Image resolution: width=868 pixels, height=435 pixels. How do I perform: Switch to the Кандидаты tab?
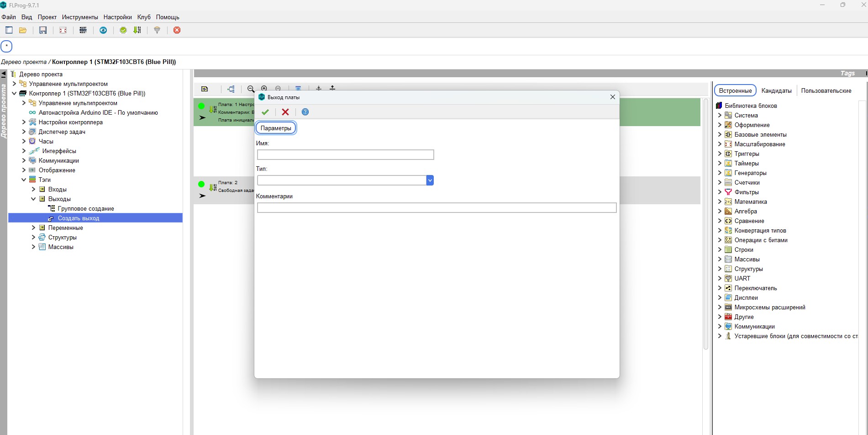[776, 90]
